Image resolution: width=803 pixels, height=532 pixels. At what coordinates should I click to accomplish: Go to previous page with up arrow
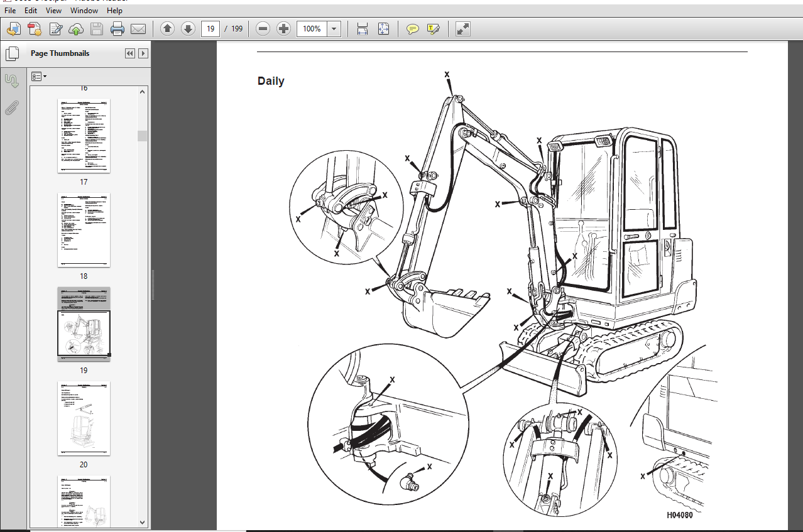(x=167, y=29)
